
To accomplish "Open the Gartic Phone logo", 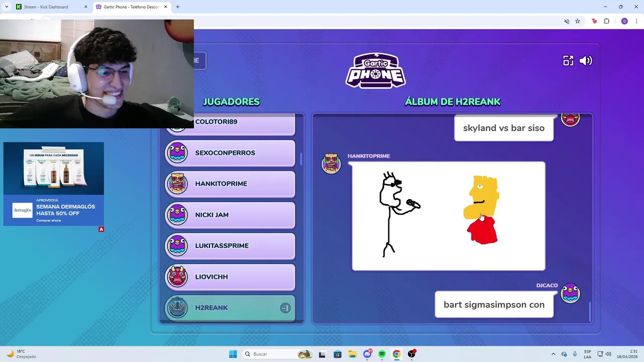I will [x=376, y=71].
